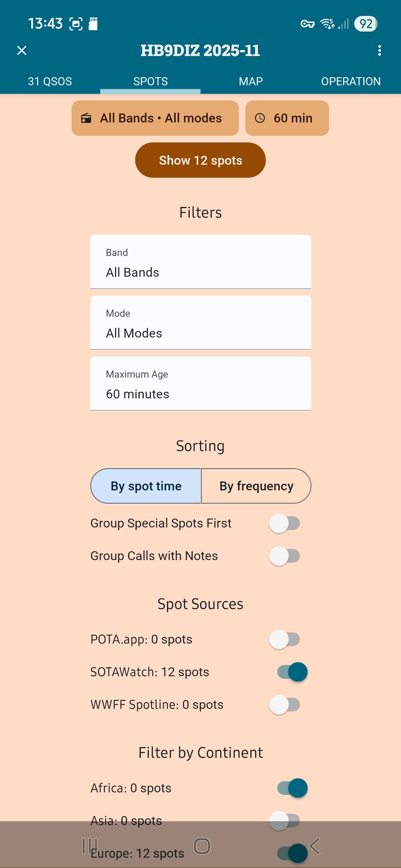Viewport: 401px width, 868px height.
Task: Open the three-dot overflow menu
Action: [379, 50]
